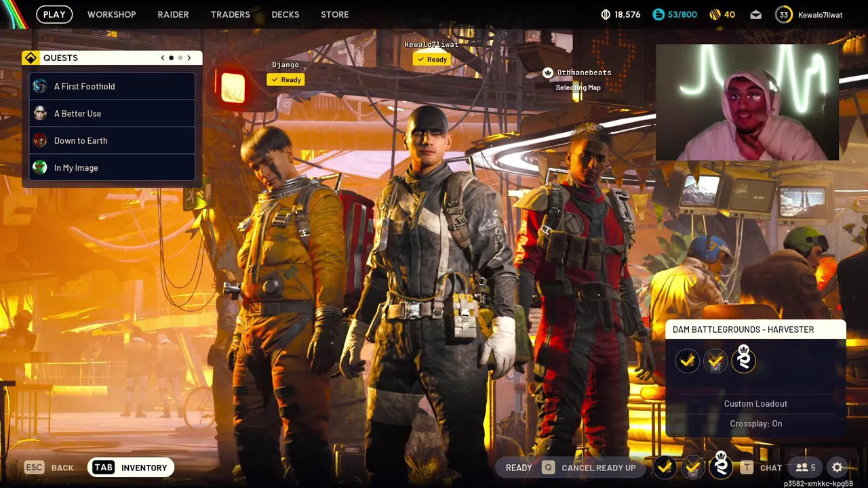Open the STORE tab
Screen dimensions: 868x488
click(x=334, y=14)
